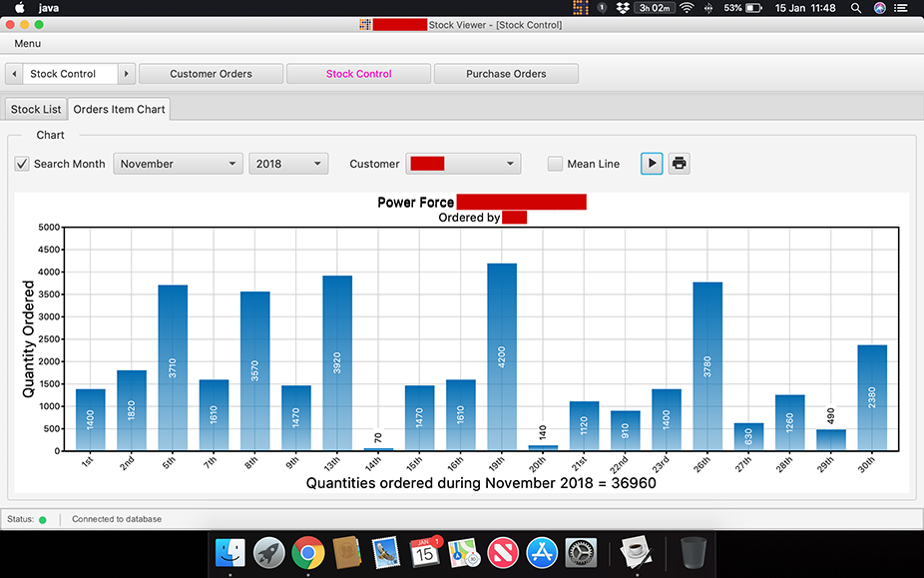The height and width of the screenshot is (578, 924).
Task: Open the Purchase Orders section
Action: pos(506,74)
